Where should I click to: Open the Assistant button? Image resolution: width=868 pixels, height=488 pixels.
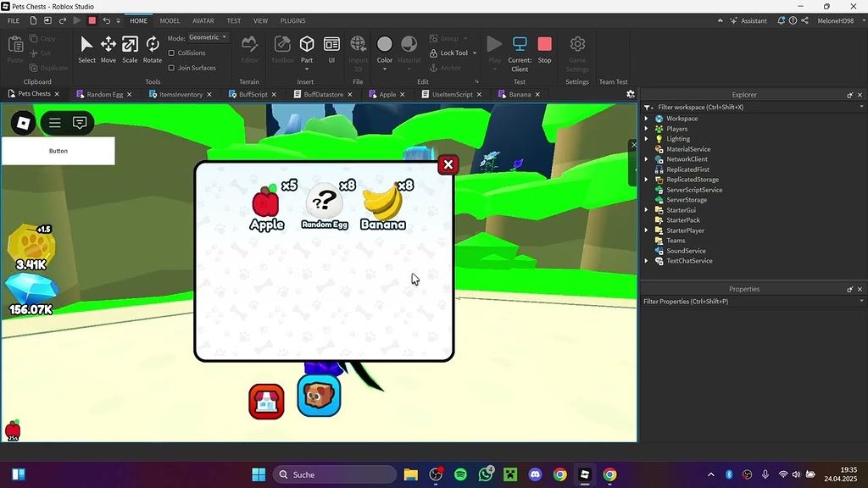[x=748, y=20]
